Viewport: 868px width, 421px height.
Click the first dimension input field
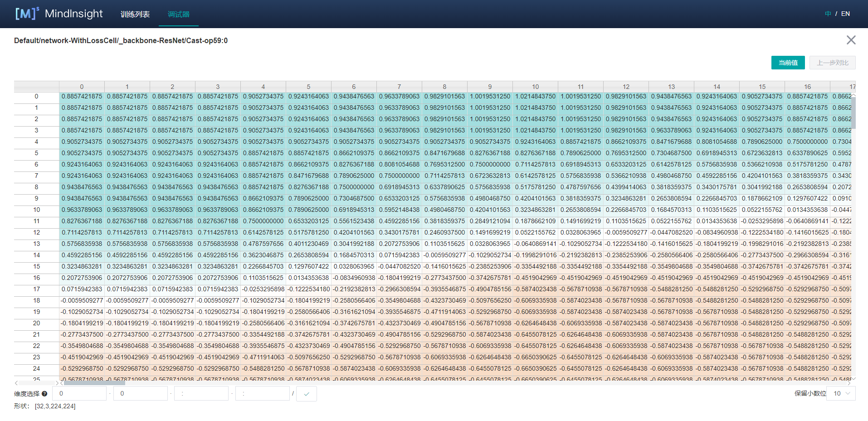pos(79,393)
